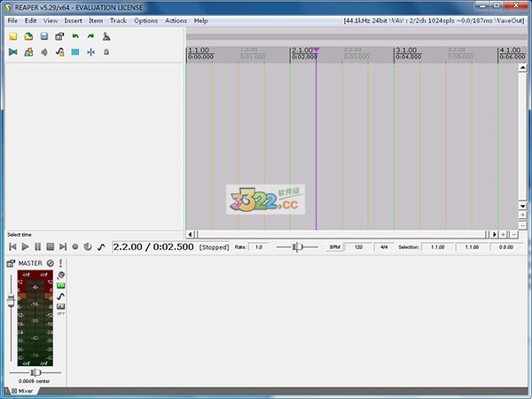This screenshot has height=399, width=532.
Task: Open the Insert menu
Action: click(73, 20)
